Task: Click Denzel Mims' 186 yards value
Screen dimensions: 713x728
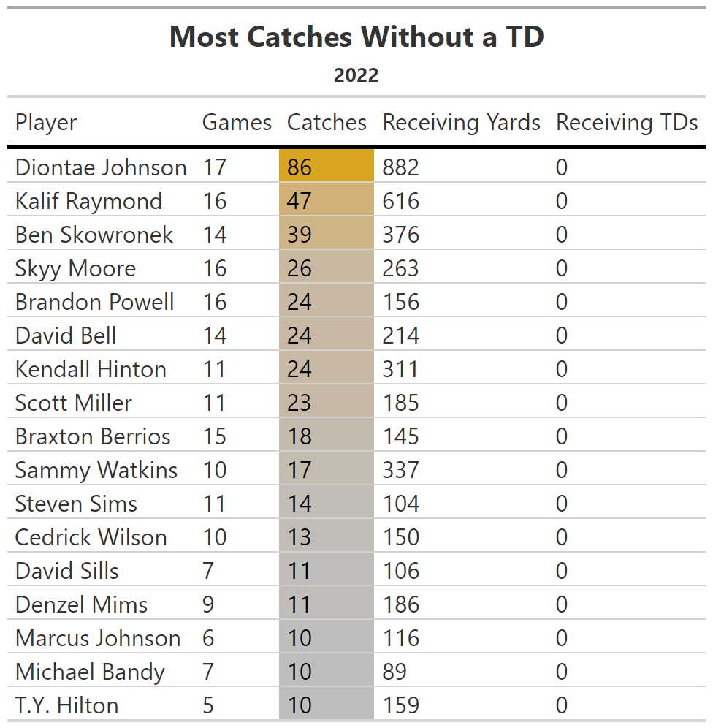Action: coord(401,604)
